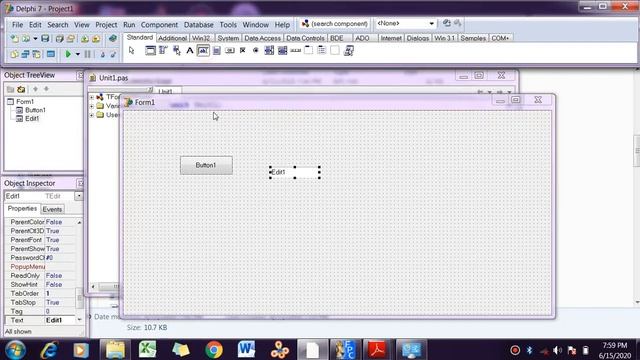Click the New items toolbar icon

click(15, 39)
